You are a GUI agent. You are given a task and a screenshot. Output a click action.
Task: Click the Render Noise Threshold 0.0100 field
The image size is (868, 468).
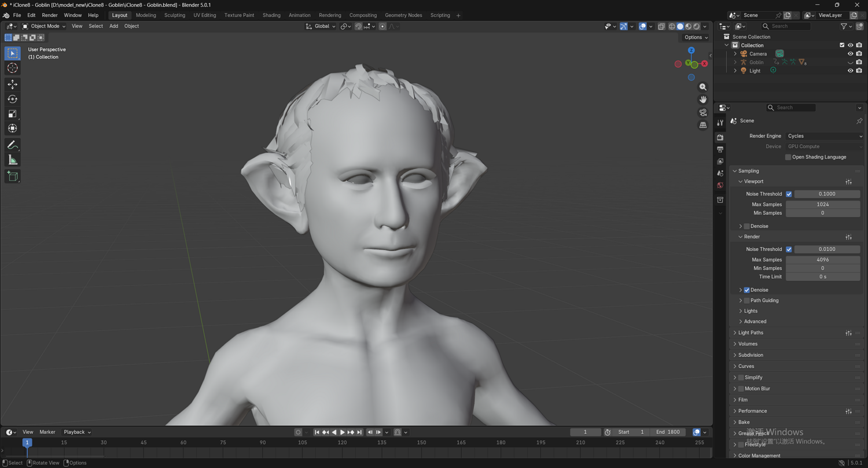(827, 249)
